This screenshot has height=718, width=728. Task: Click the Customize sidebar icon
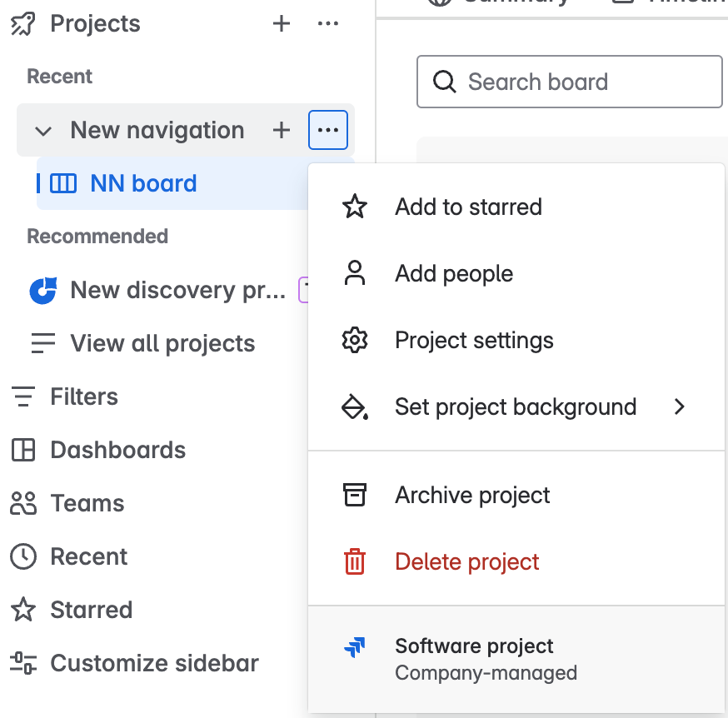[x=22, y=663]
